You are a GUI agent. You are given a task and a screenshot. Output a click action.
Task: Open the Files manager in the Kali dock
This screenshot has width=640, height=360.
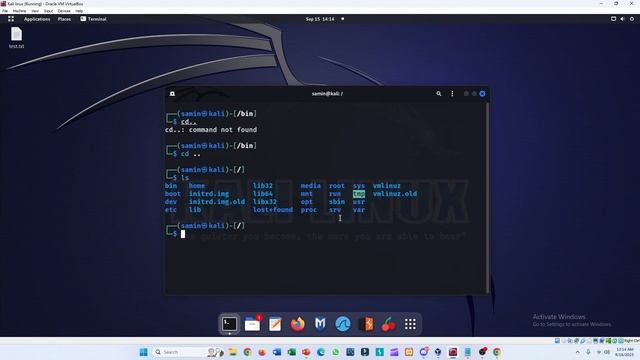click(x=252, y=324)
